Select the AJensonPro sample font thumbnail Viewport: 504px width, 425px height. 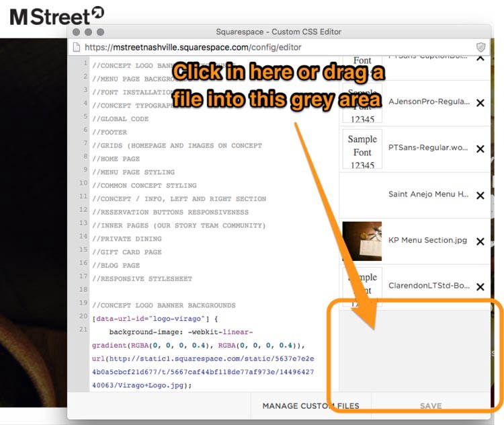(362, 103)
